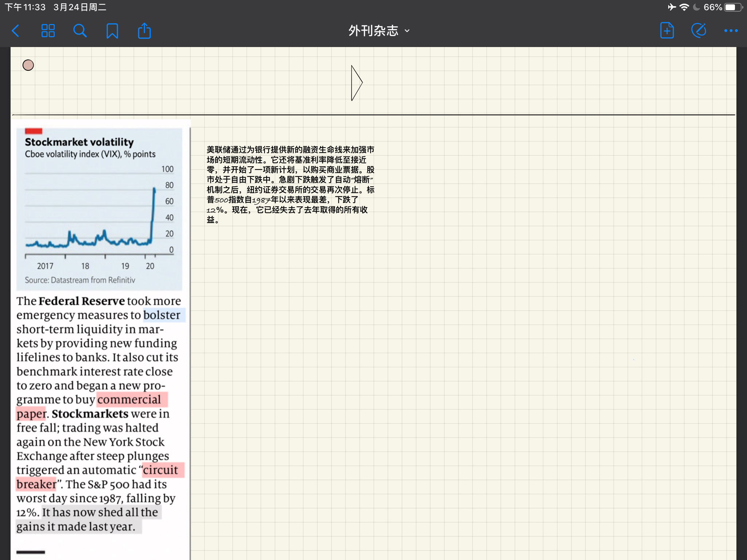Add a new page to notebook
The height and width of the screenshot is (560, 747).
click(667, 31)
